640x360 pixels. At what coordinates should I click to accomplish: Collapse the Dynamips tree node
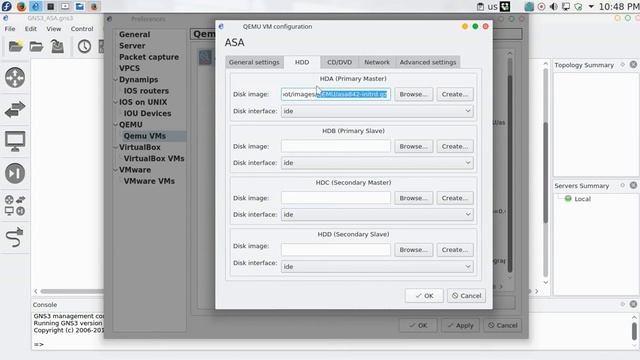116,80
